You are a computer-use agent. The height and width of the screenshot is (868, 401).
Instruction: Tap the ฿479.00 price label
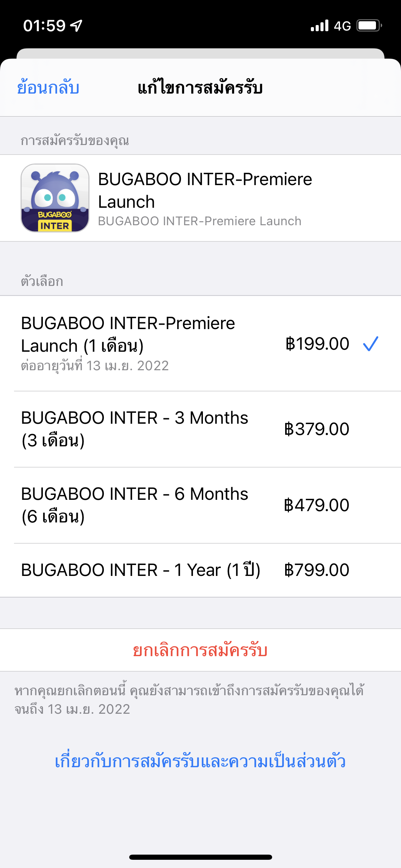click(317, 505)
